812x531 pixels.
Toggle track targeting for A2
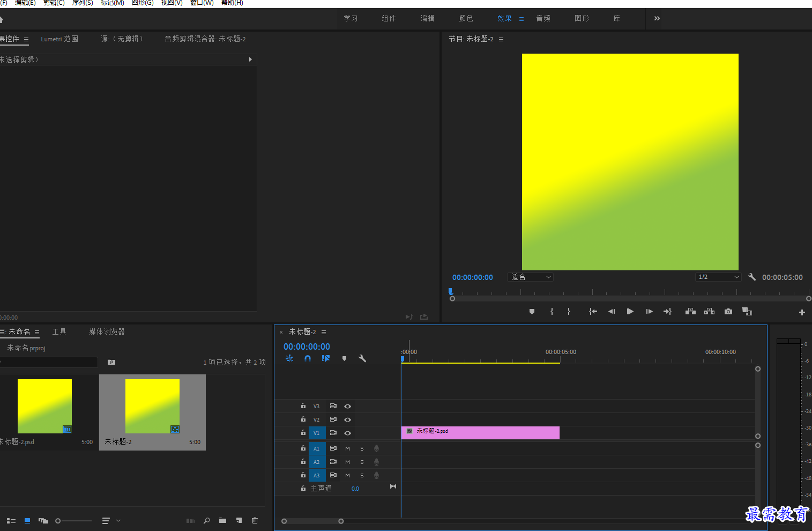click(317, 462)
